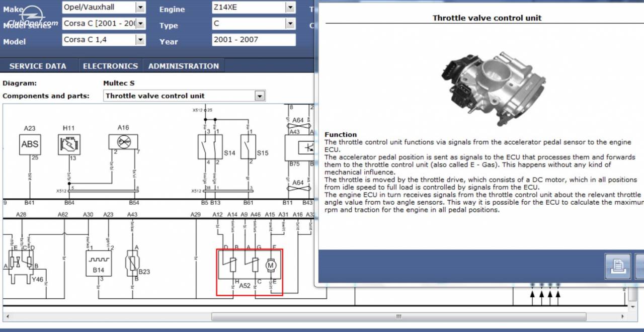Open the ELECTRONICS tab

[110, 66]
